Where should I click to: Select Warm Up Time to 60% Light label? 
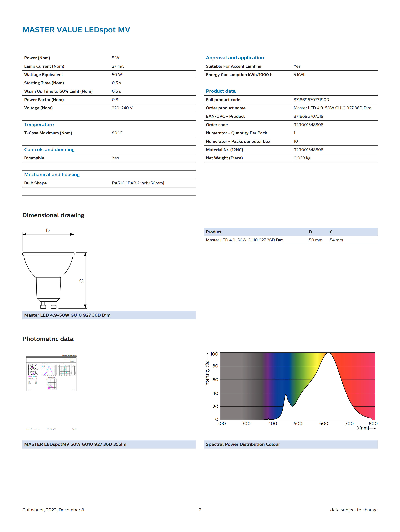[58, 91]
